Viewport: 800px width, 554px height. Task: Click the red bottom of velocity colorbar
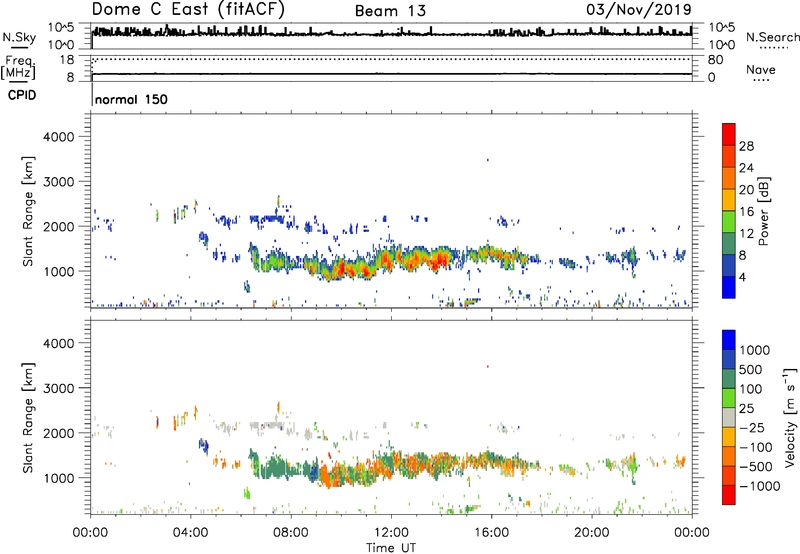[x=729, y=495]
